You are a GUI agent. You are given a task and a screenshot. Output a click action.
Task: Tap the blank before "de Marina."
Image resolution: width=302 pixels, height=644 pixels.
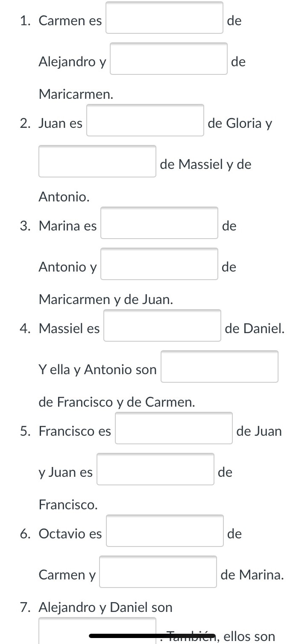(x=158, y=572)
